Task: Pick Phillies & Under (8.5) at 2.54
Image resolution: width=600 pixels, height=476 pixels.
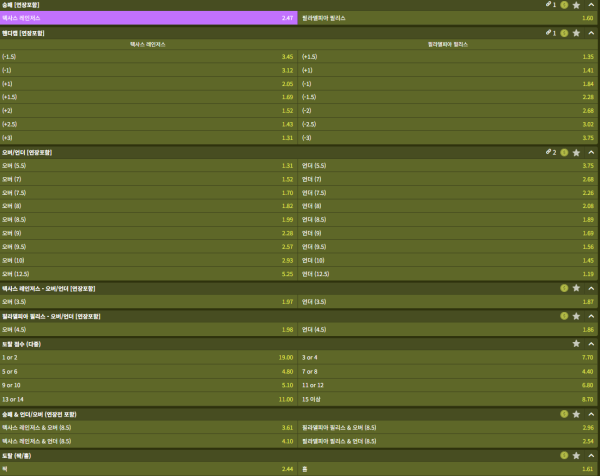Action: point(449,441)
